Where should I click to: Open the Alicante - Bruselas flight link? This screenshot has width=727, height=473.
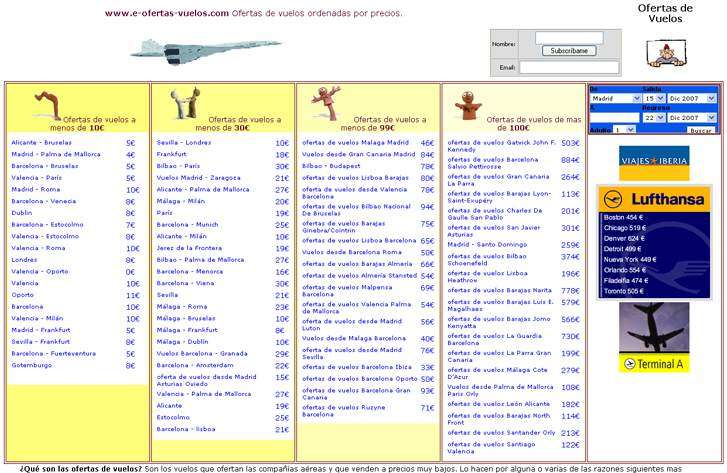(x=41, y=143)
